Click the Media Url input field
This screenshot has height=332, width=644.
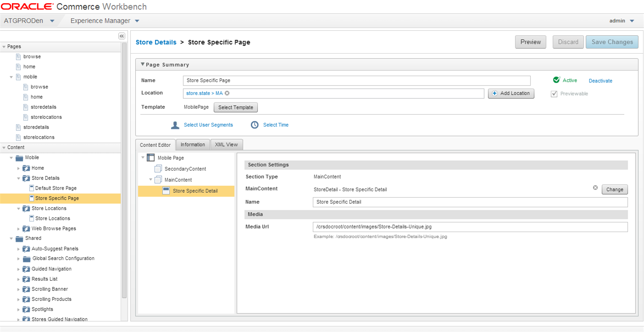(x=470, y=227)
